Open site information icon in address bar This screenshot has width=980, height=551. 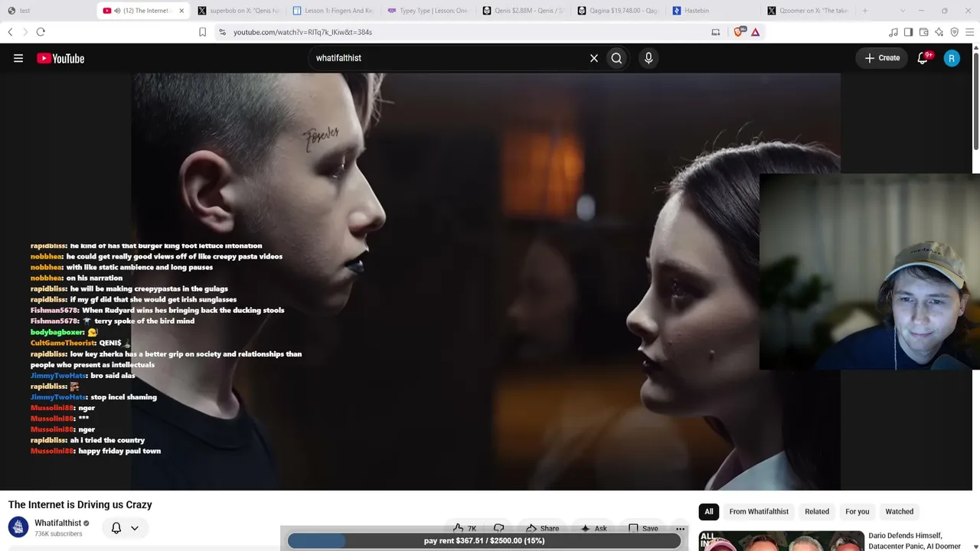click(x=222, y=32)
